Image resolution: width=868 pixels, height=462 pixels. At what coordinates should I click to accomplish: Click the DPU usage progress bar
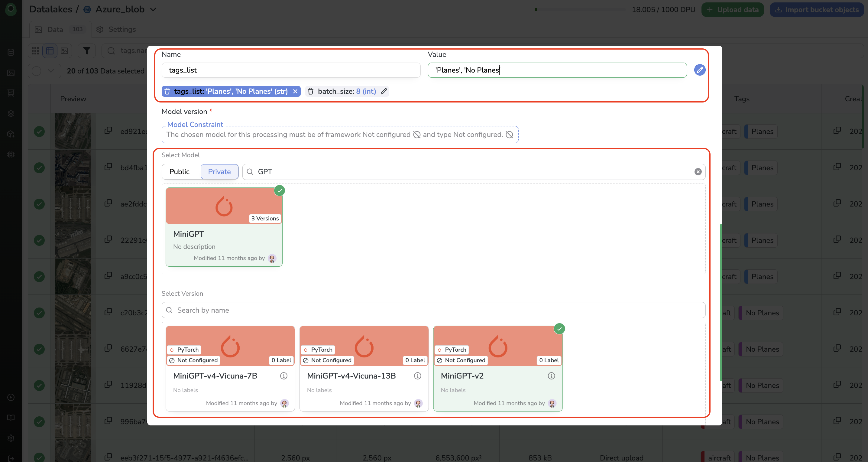click(580, 9)
